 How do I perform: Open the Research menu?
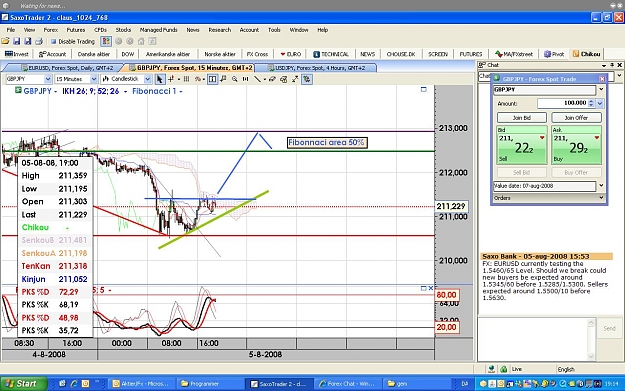pos(220,30)
